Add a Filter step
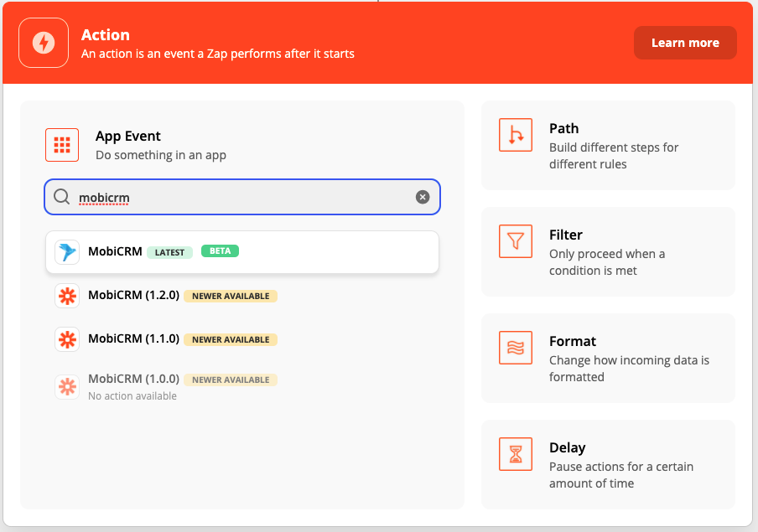The height and width of the screenshot is (532, 758). pyautogui.click(x=608, y=251)
